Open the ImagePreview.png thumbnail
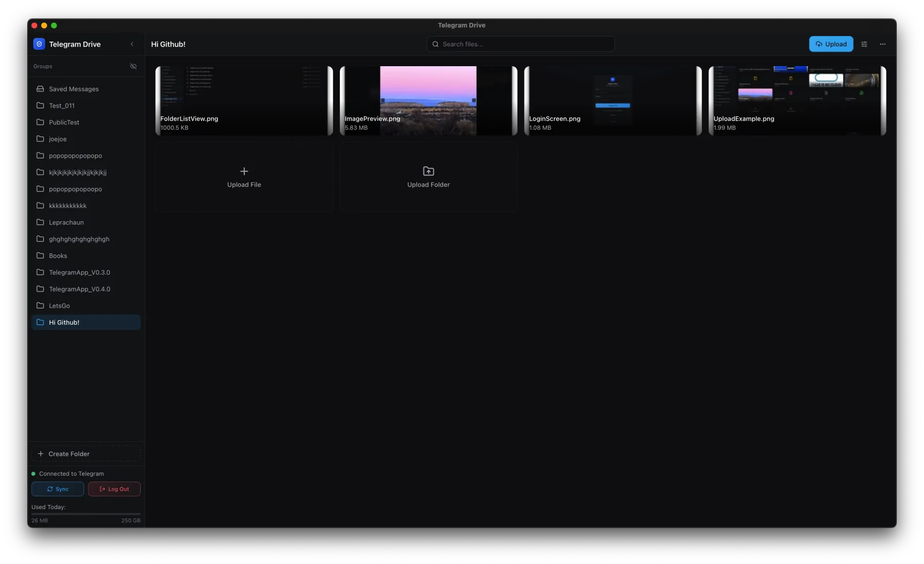Image resolution: width=924 pixels, height=564 pixels. pyautogui.click(x=428, y=101)
